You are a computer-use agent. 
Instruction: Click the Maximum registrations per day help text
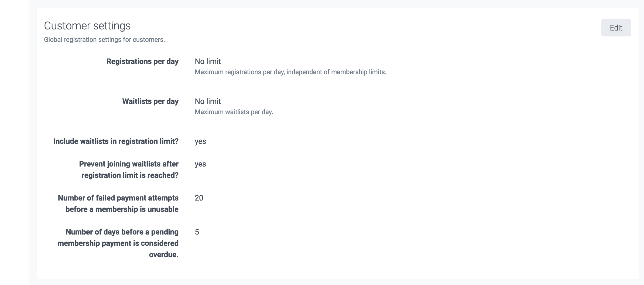point(290,72)
